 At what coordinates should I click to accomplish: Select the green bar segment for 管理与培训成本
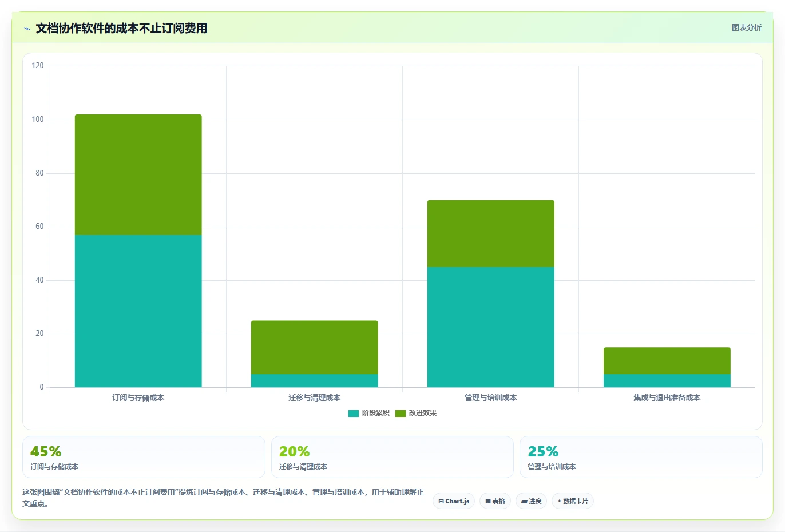[491, 233]
